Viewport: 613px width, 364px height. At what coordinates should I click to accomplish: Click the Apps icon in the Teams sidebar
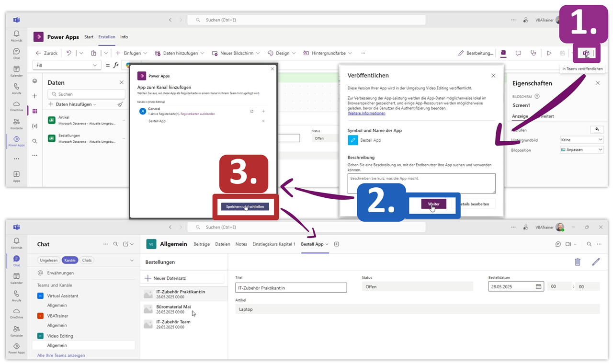16,177
